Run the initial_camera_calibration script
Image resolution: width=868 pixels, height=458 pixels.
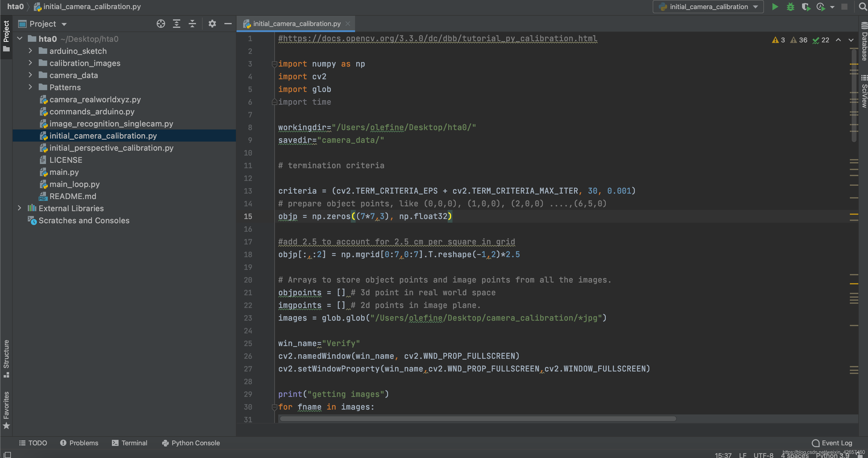775,7
